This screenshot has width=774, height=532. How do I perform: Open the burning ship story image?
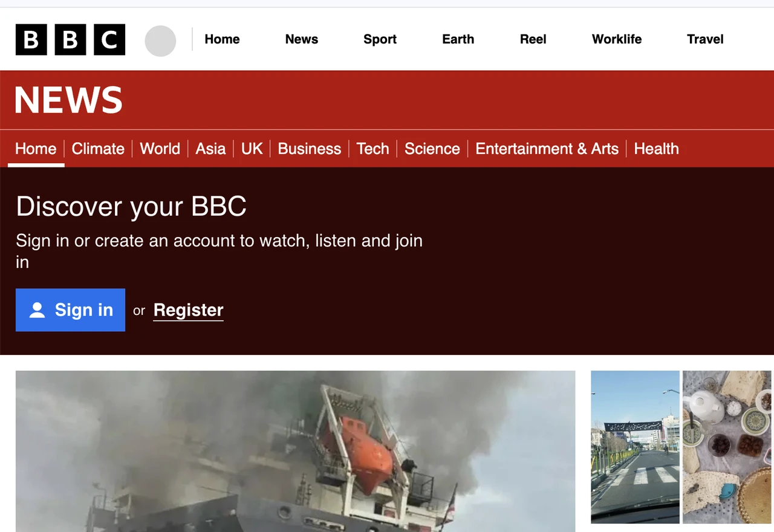click(x=295, y=451)
